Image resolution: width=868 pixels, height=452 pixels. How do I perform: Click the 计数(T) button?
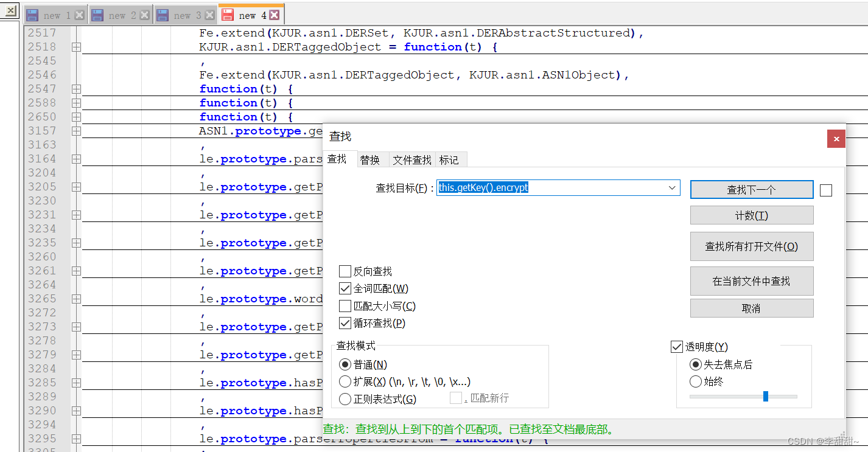tap(752, 215)
